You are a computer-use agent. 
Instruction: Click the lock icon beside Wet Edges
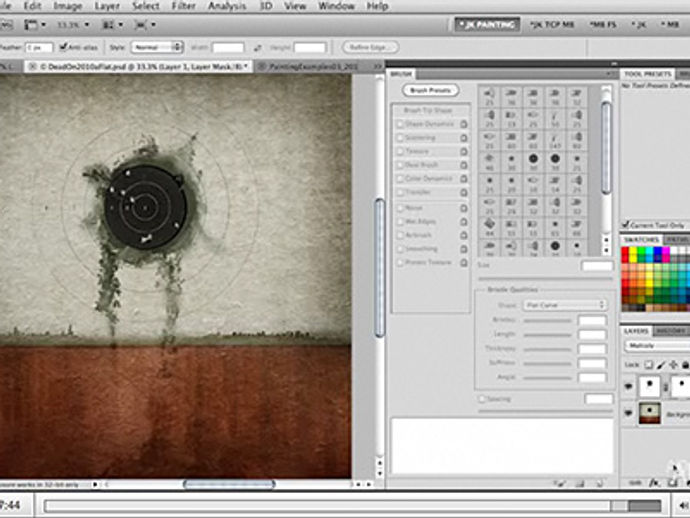pyautogui.click(x=463, y=222)
